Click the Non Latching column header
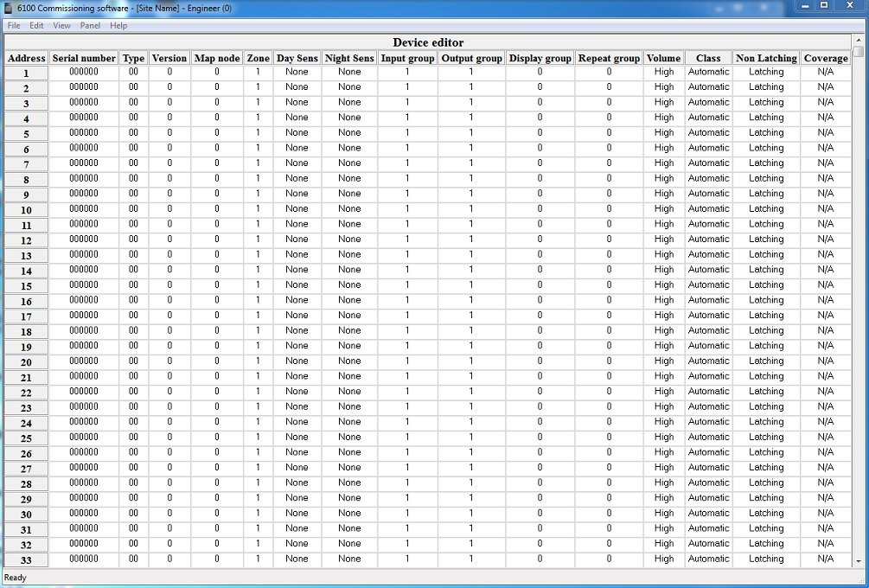The width and height of the screenshot is (869, 588). tap(766, 58)
